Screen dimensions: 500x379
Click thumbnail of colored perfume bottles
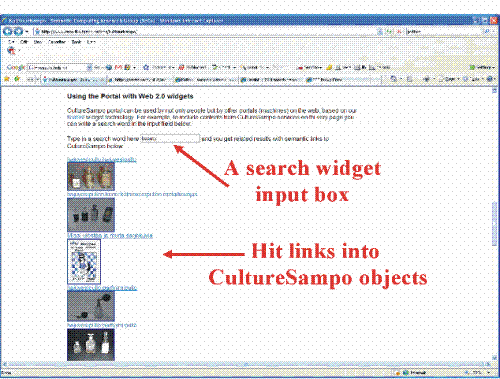[x=91, y=177]
